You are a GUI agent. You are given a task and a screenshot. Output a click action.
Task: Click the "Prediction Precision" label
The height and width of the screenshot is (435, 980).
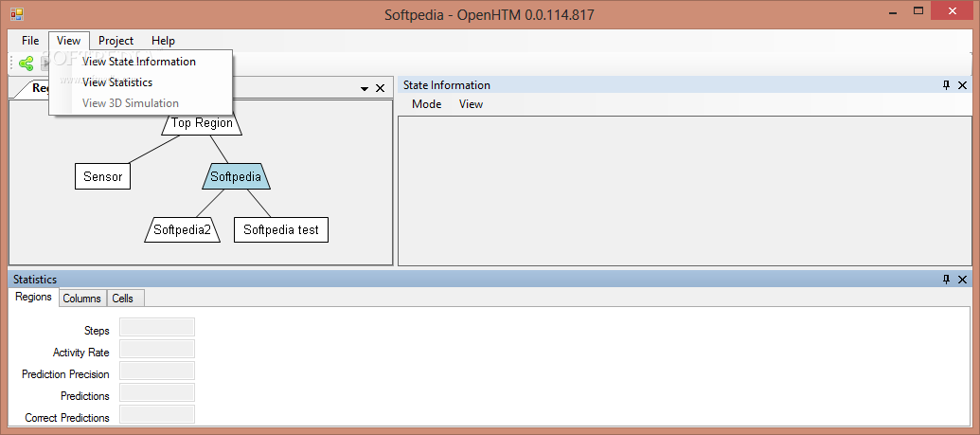coord(65,374)
